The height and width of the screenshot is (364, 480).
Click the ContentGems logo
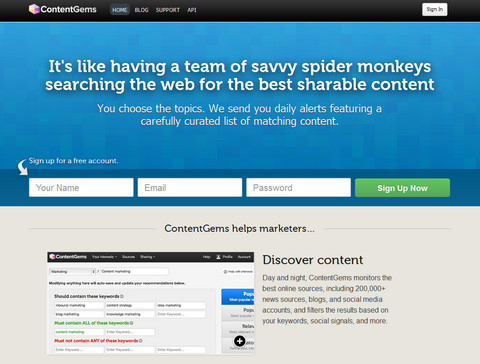click(x=62, y=9)
